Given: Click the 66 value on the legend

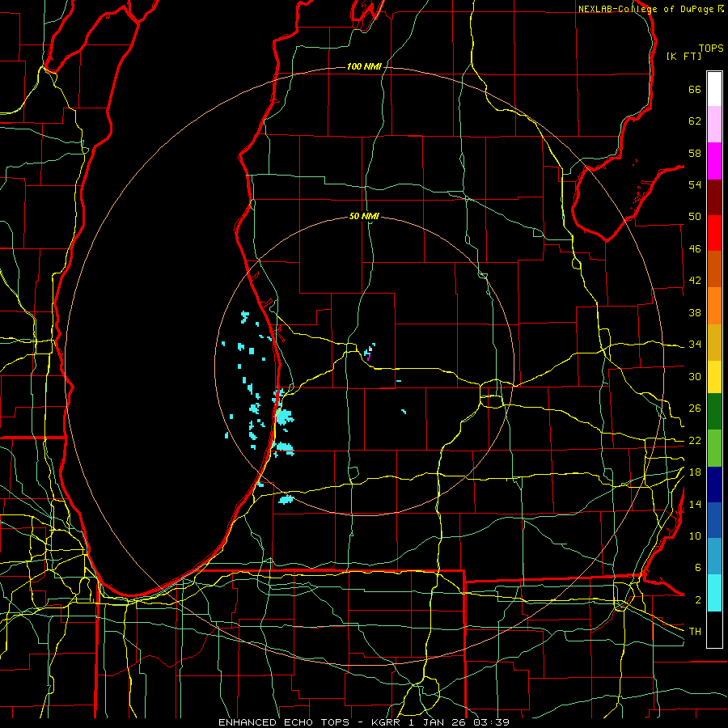Looking at the screenshot, I should coord(695,89).
